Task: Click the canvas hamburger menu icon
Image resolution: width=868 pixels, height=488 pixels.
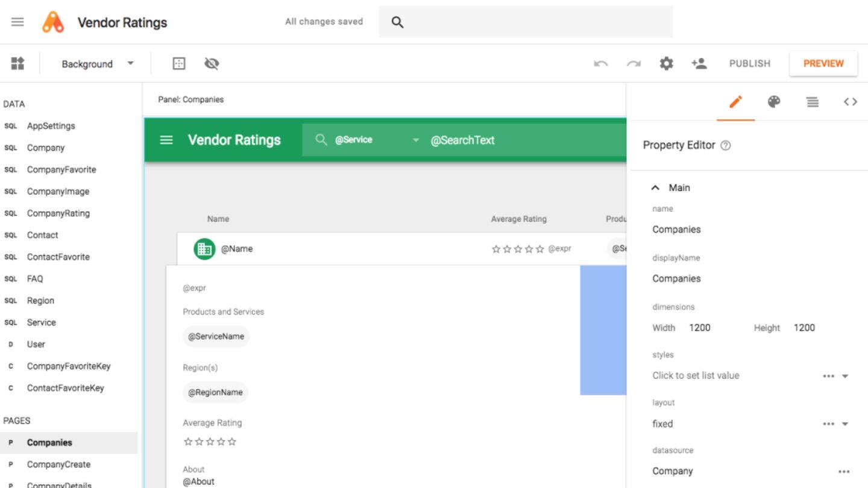Action: tap(166, 140)
